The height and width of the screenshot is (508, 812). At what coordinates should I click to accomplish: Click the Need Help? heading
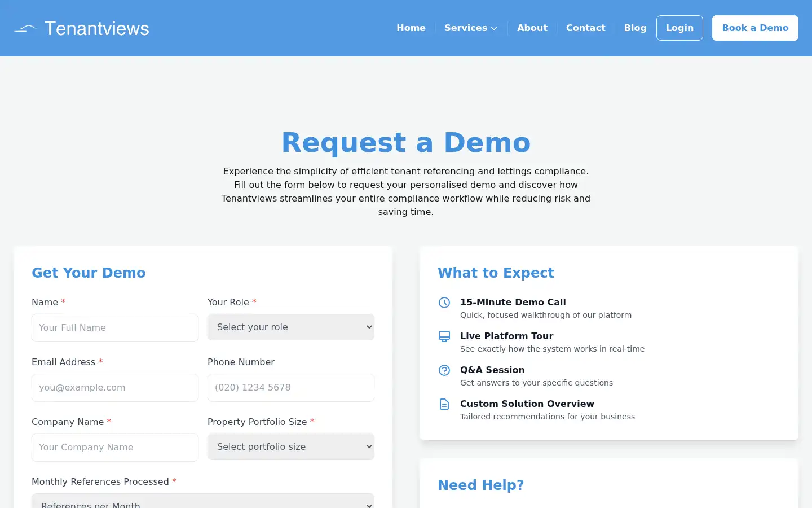click(x=481, y=485)
